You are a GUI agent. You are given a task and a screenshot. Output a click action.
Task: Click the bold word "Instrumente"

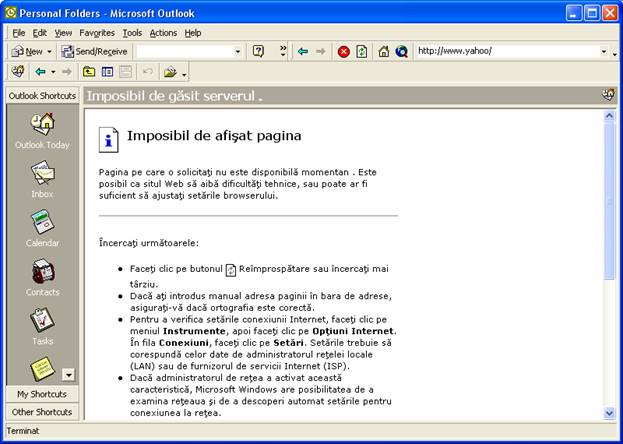coord(194,331)
